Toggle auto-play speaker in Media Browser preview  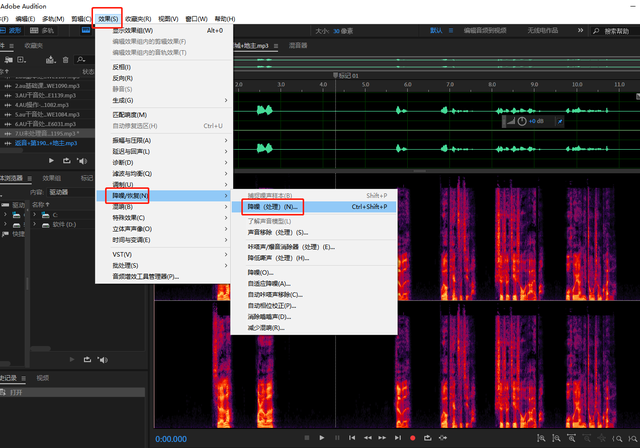point(102,359)
